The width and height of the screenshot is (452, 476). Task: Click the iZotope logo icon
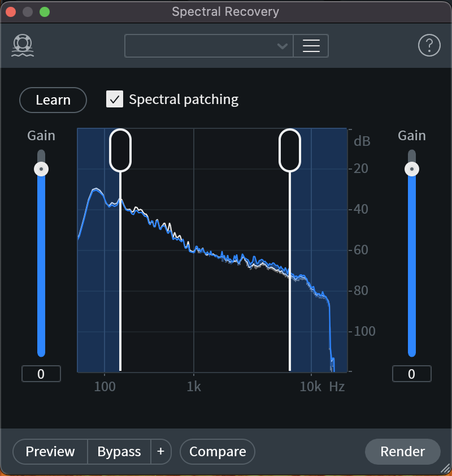pyautogui.click(x=21, y=45)
